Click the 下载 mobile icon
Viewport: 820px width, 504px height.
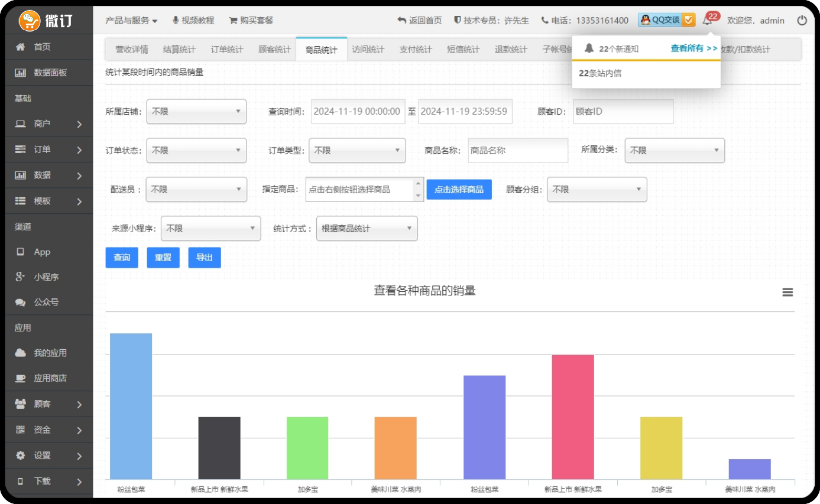click(x=21, y=481)
